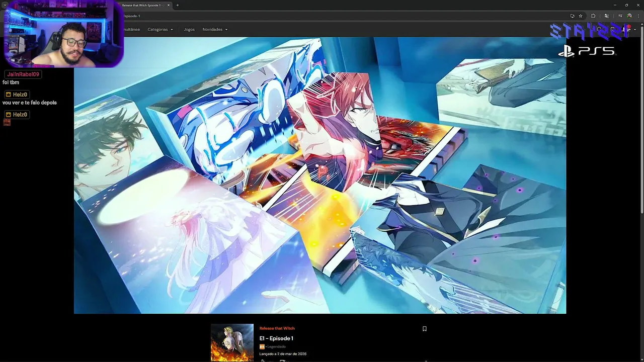Click the install app icon in the address bar
This screenshot has width=644, height=362.
point(572,16)
